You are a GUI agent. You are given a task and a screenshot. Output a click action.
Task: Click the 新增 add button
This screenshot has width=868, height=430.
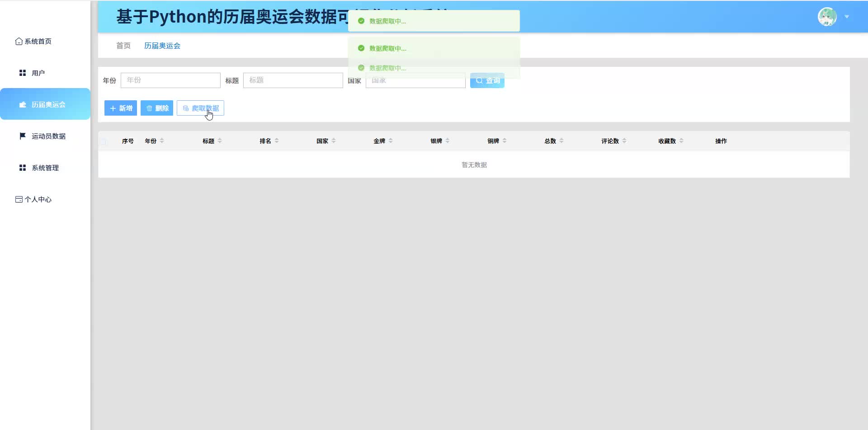pyautogui.click(x=121, y=108)
